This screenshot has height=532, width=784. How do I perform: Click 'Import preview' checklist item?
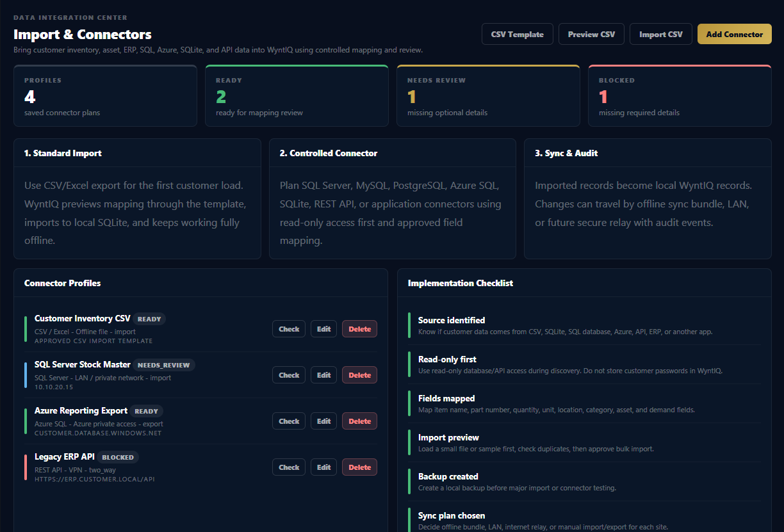pos(584,442)
